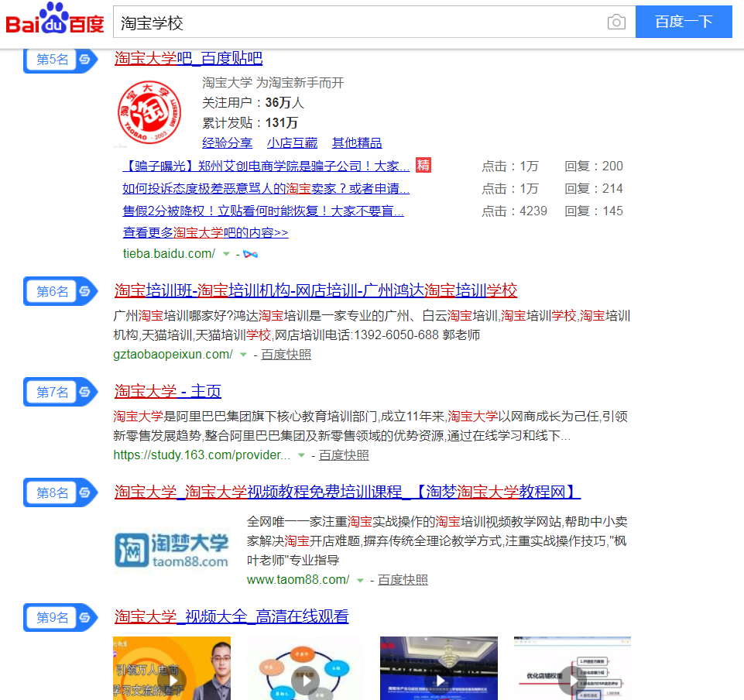Click the 回复：214 count
The width and height of the screenshot is (744, 700).
point(594,188)
